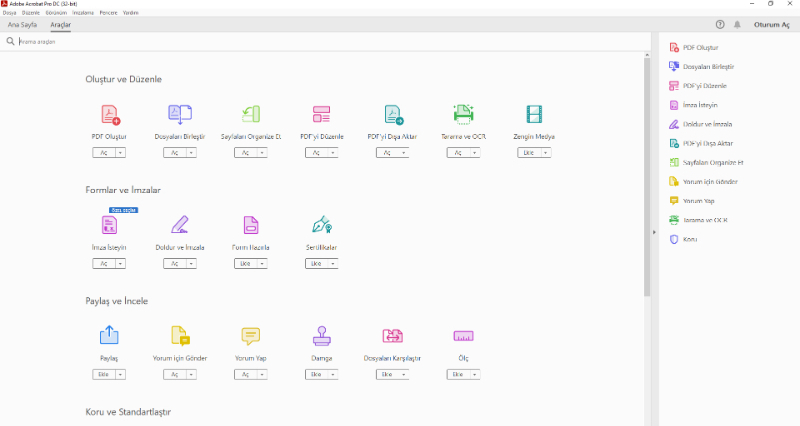800x426 pixels.
Task: Collapse the right tools pane arrow
Action: [654, 232]
